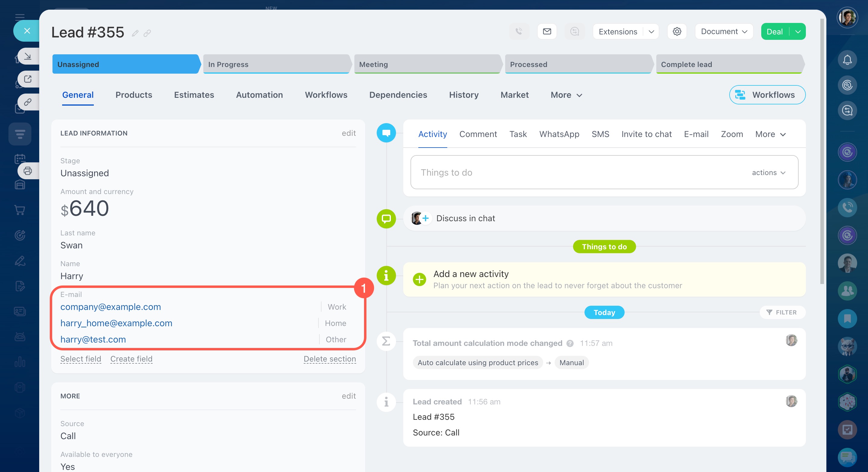
Task: Click the round Workflows button at right
Action: (767, 95)
